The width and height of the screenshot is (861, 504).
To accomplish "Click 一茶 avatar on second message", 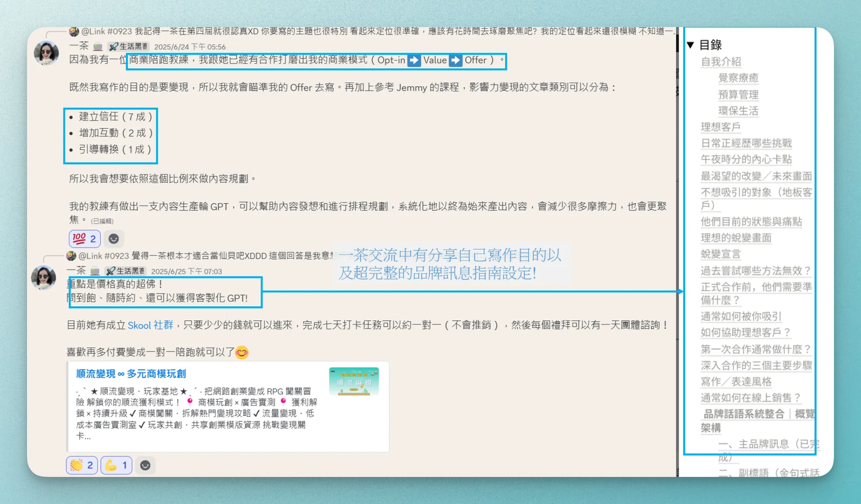I will (x=43, y=278).
